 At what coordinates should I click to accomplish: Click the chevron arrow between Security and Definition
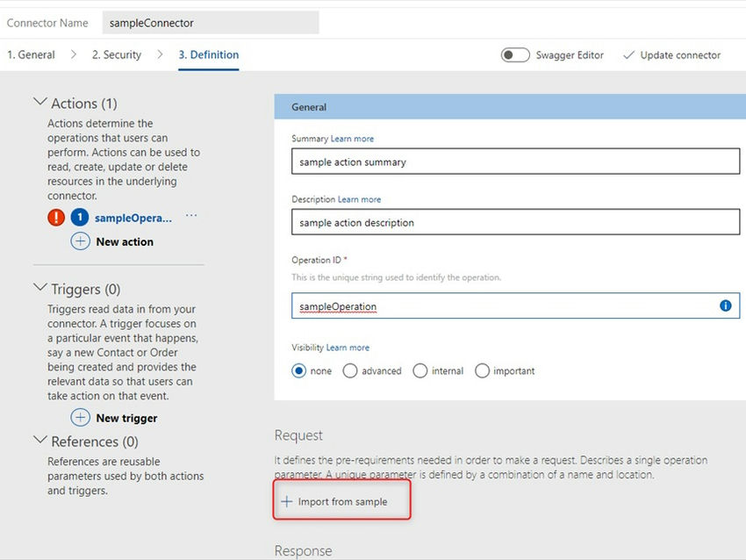160,54
